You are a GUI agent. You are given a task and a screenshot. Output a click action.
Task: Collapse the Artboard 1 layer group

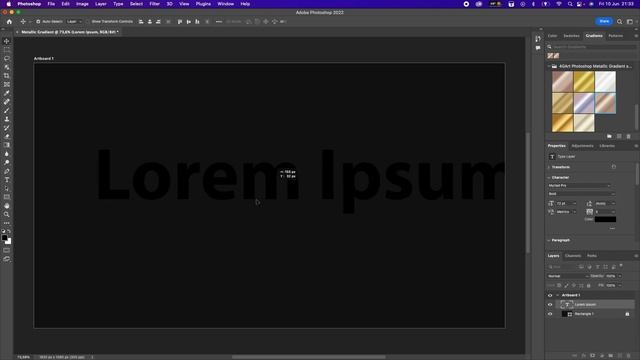pos(558,296)
